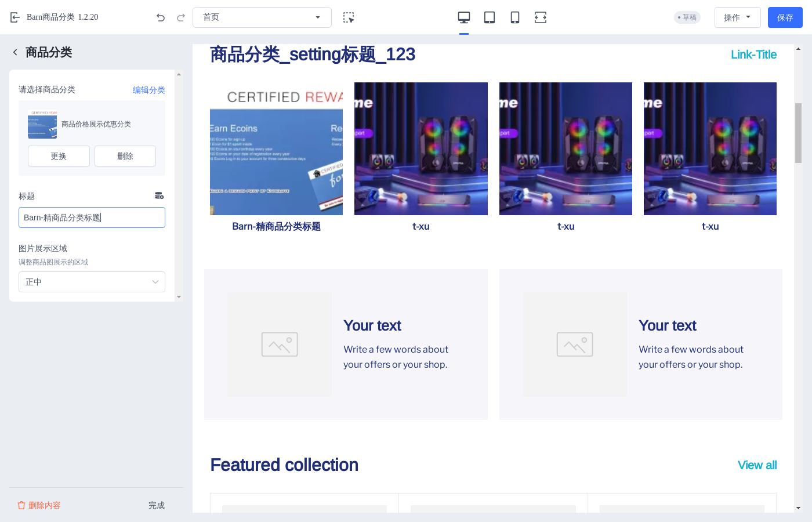The image size is (812, 522).
Task: Select the section picker tool
Action: coord(349,18)
